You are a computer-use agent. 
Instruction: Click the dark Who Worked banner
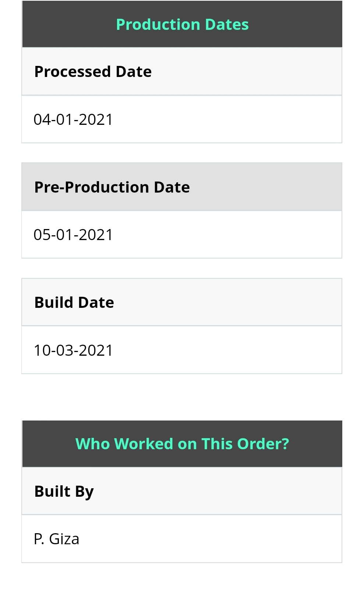[182, 444]
